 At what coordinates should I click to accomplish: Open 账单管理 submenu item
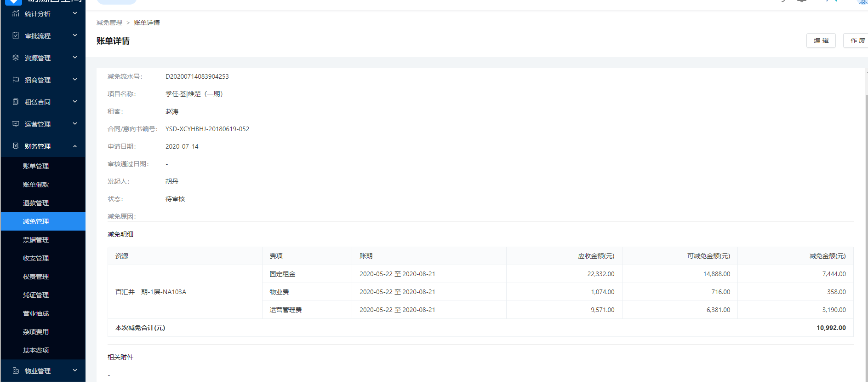coord(36,166)
